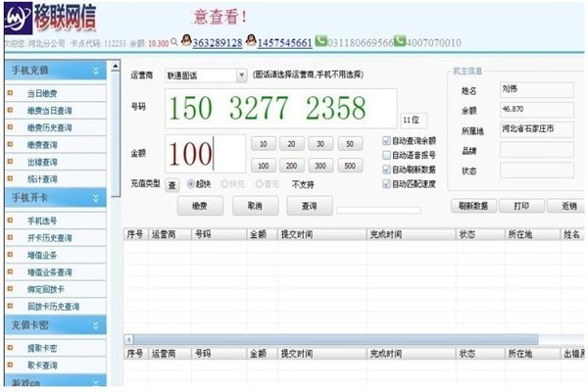The height and width of the screenshot is (392, 588).
Task: Open 提取卡密 menu item
Action: pyautogui.click(x=42, y=348)
